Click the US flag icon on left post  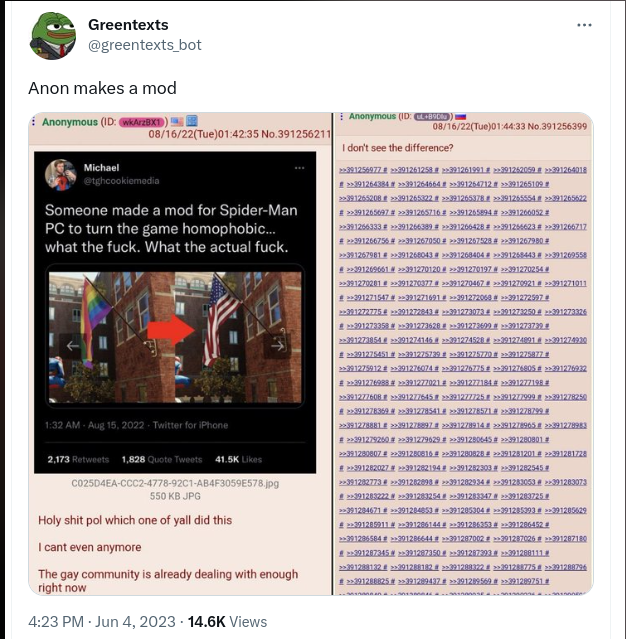(177, 121)
